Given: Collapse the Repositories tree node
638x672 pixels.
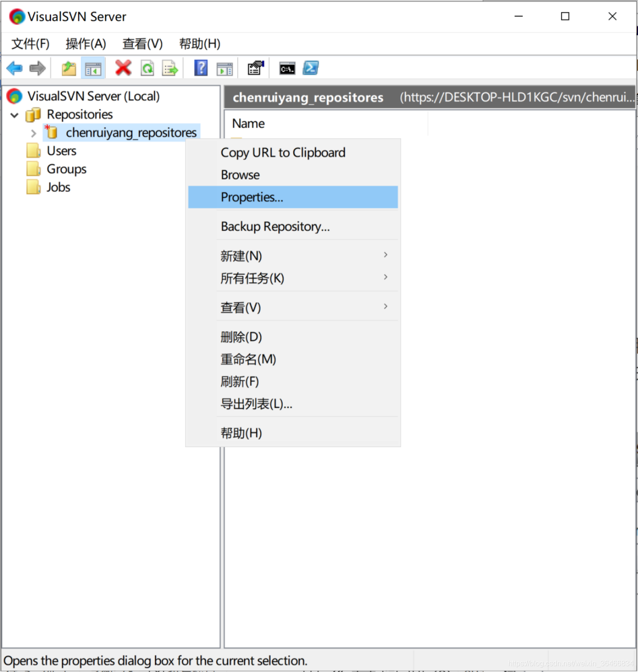Looking at the screenshot, I should point(14,115).
